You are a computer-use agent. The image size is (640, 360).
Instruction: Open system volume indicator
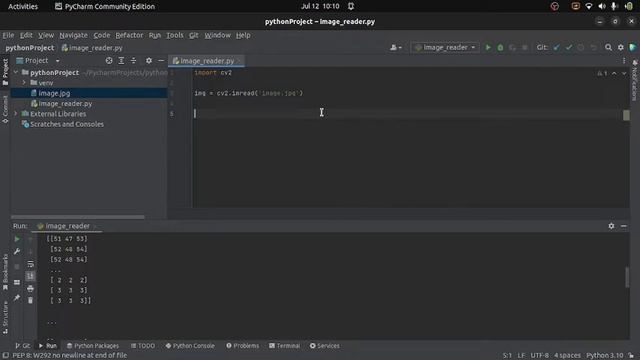tap(602, 6)
